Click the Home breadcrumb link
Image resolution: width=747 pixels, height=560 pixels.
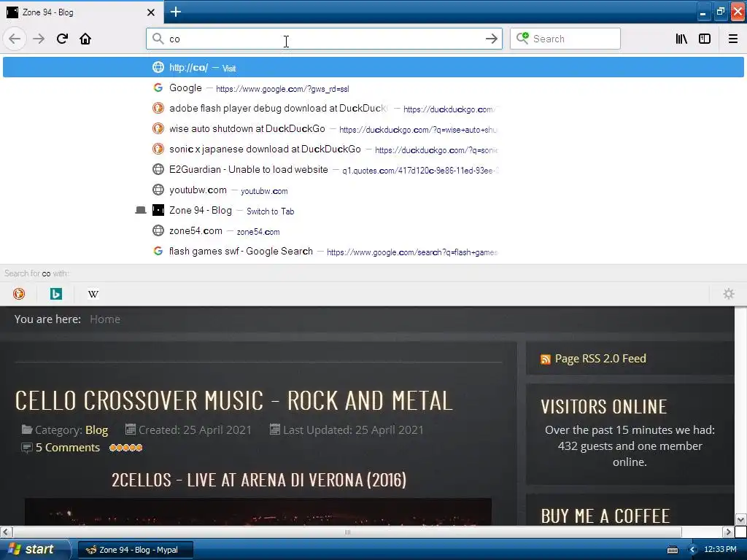click(x=105, y=319)
